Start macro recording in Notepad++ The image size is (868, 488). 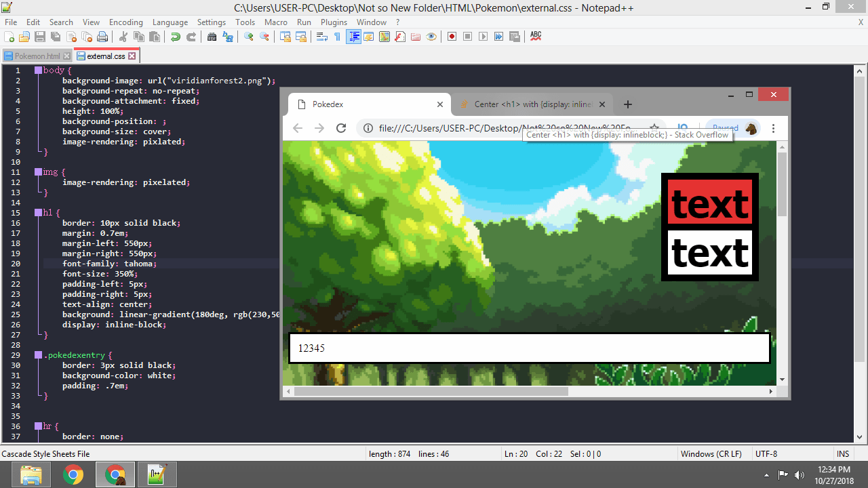pyautogui.click(x=452, y=37)
